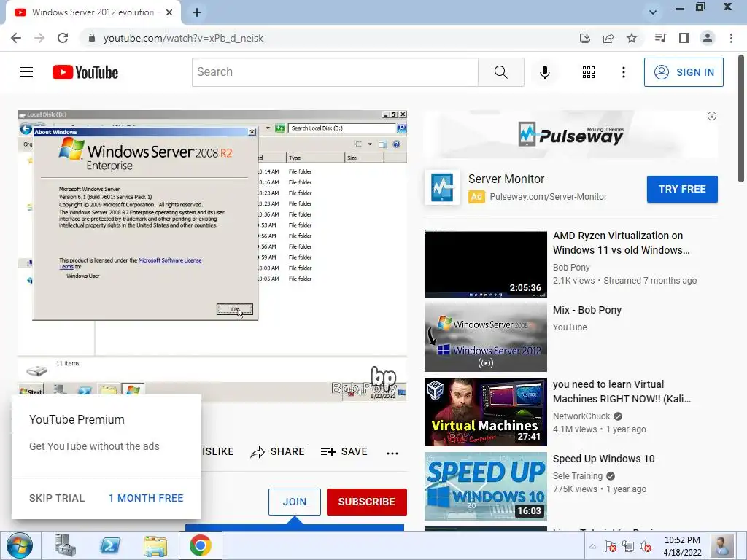Toggle Chrome side panel icon

pos(684,38)
